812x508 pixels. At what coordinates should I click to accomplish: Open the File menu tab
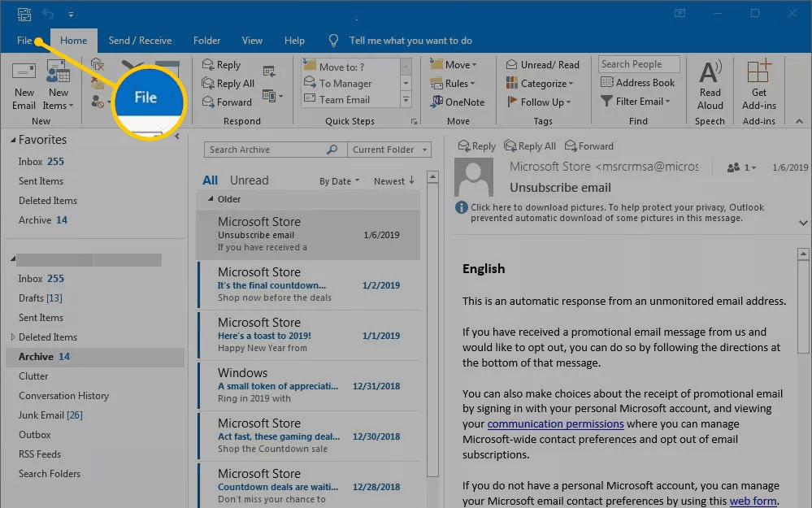24,41
